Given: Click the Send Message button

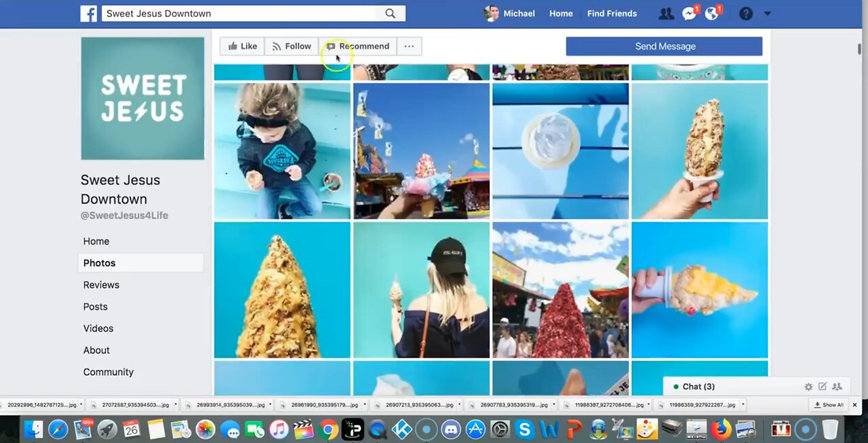Looking at the screenshot, I should click(x=664, y=46).
